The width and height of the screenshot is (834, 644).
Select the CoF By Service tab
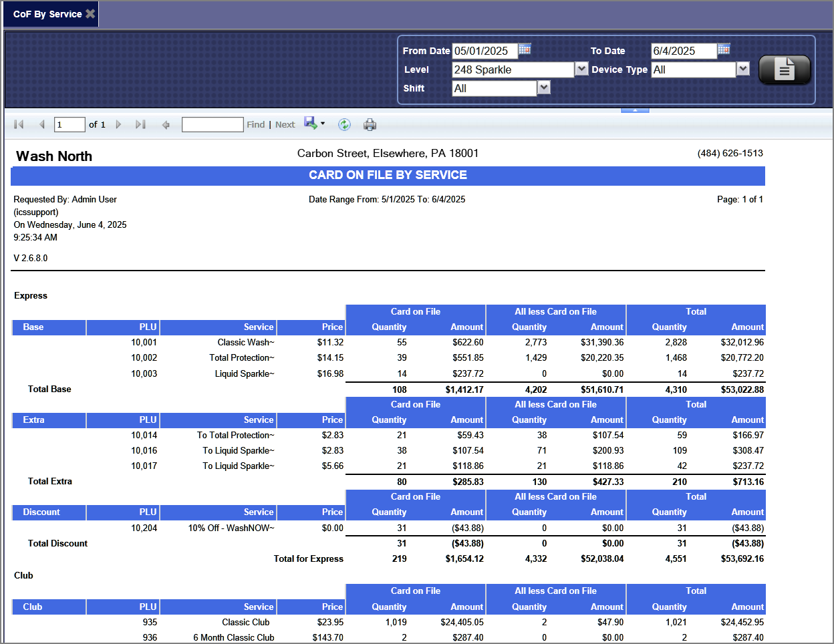tap(47, 14)
